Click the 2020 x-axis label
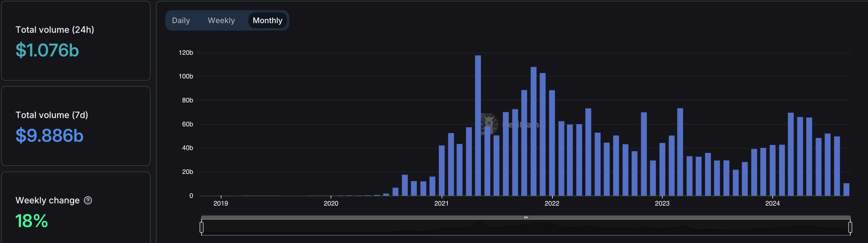The height and width of the screenshot is (243, 868). pos(331,204)
